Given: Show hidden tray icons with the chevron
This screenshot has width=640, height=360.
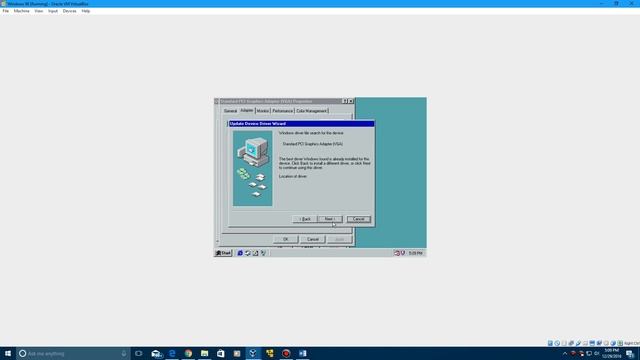Looking at the screenshot, I should pos(565,353).
